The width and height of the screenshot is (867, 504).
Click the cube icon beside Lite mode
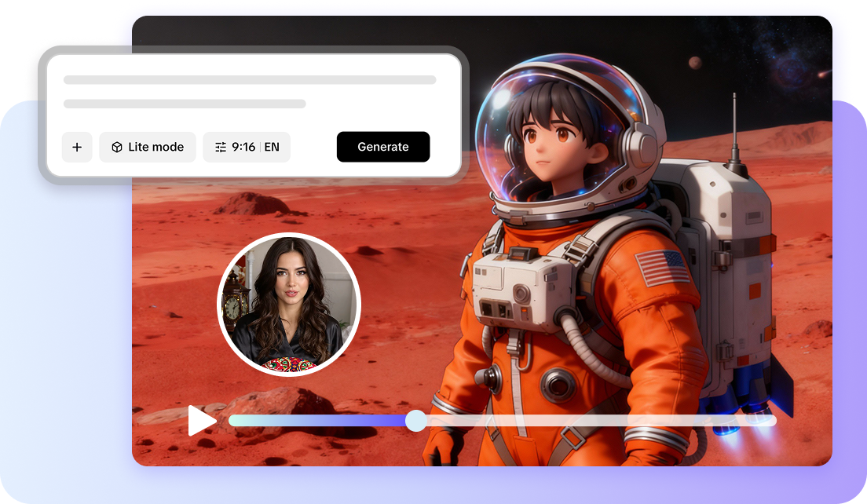(x=117, y=147)
